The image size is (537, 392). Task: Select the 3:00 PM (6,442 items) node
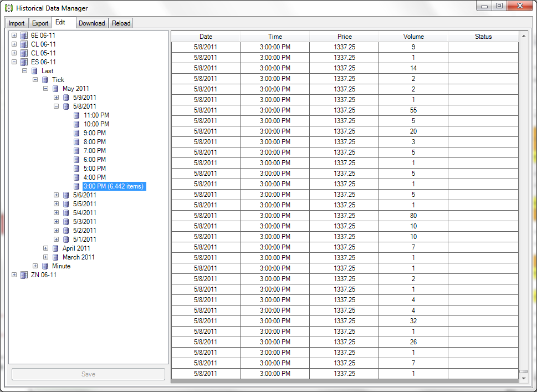pos(114,186)
